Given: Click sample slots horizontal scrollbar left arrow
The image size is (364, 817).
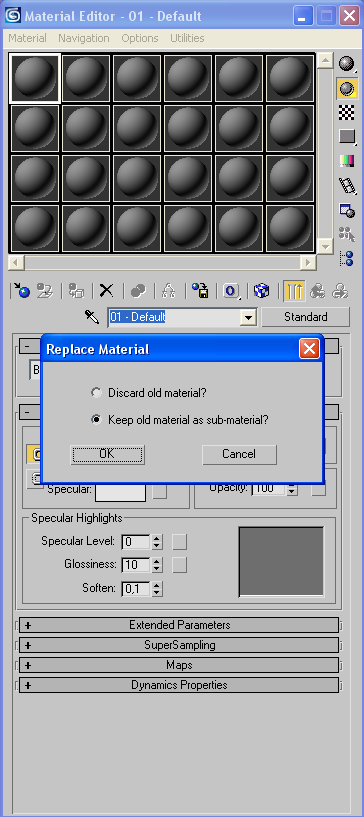Looking at the screenshot, I should 16,262.
